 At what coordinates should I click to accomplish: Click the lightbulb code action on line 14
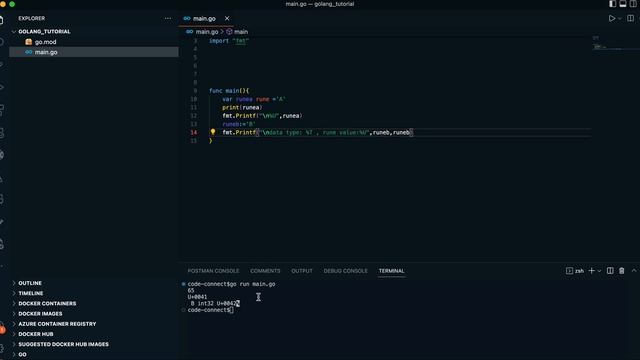point(213,132)
